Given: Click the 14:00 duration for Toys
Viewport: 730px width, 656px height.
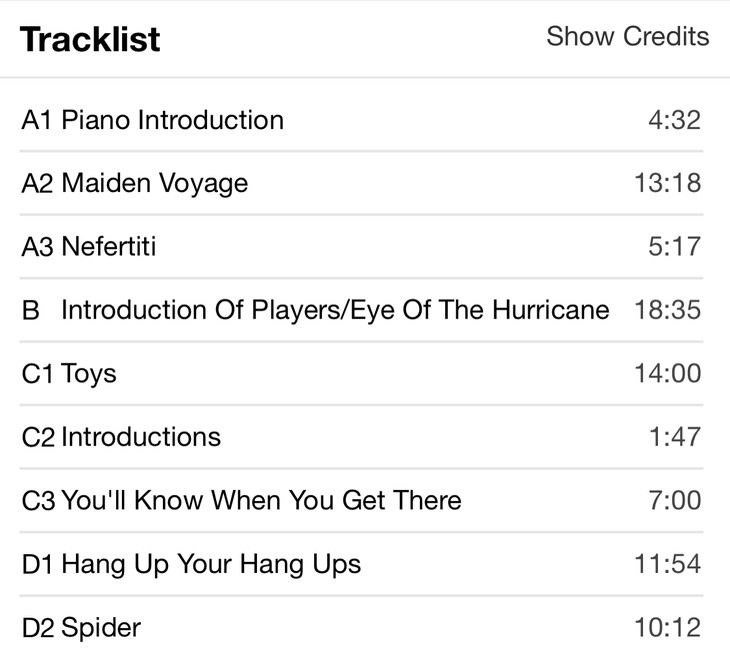Looking at the screenshot, I should pyautogui.click(x=667, y=374).
